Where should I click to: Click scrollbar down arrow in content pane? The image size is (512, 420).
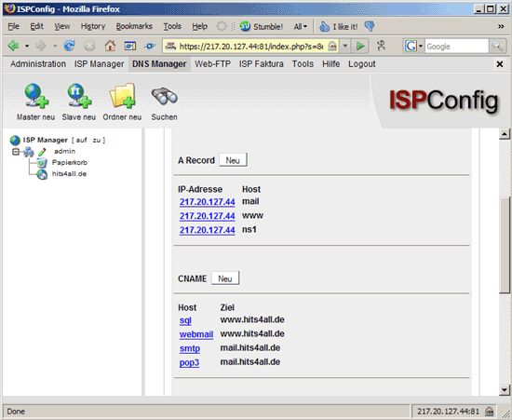click(505, 389)
